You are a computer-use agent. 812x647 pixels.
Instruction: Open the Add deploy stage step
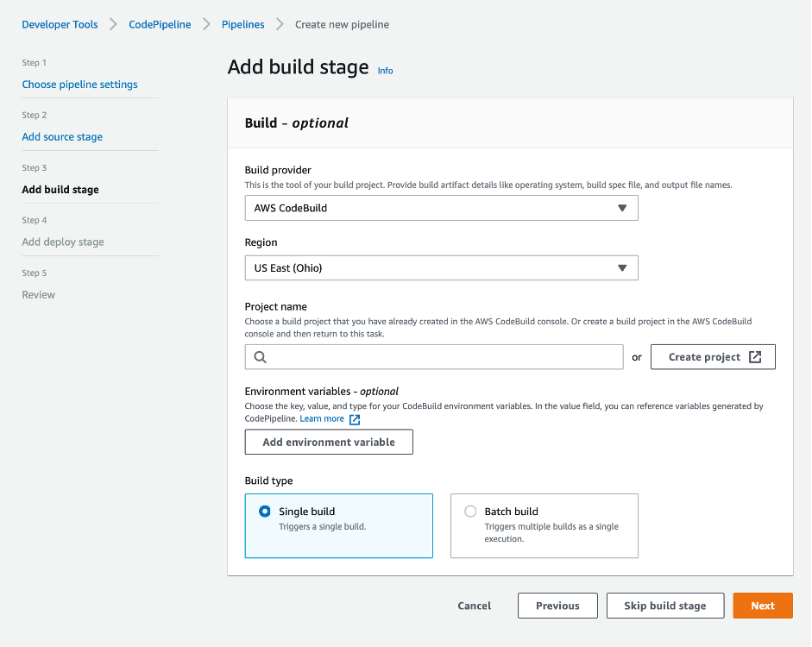63,242
